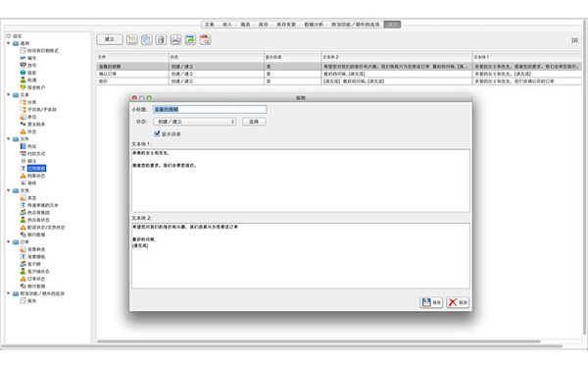Click the 供应商集团 group icon

coord(23,213)
